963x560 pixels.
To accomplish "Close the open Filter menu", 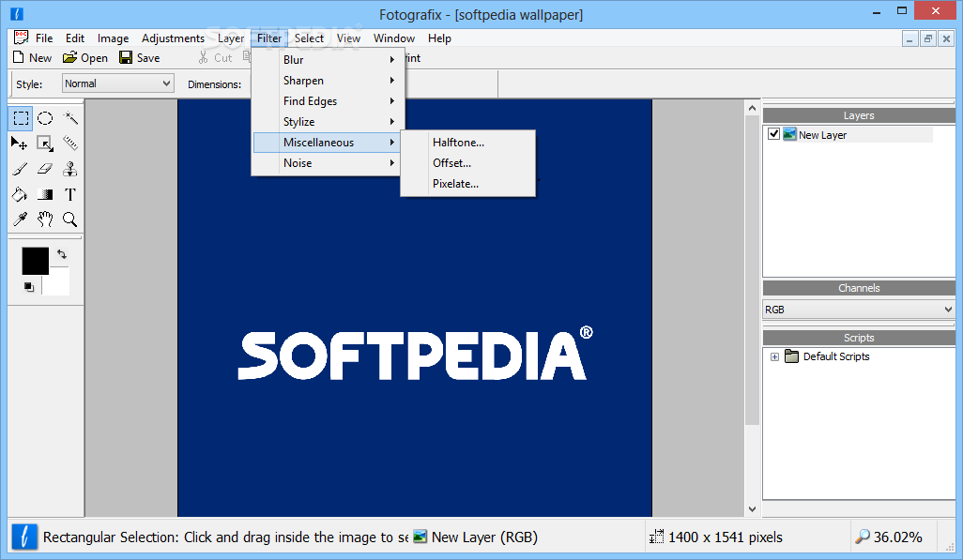I will 269,38.
